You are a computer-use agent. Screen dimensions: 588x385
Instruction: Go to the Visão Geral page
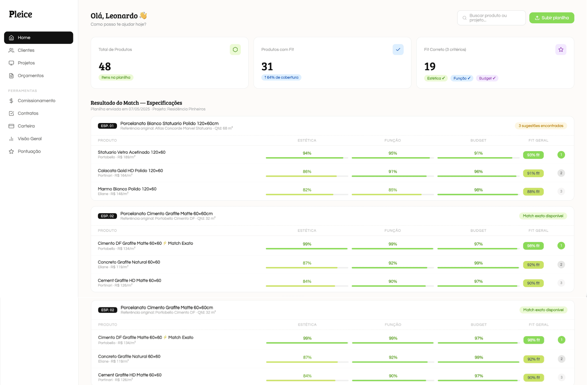click(x=39, y=138)
